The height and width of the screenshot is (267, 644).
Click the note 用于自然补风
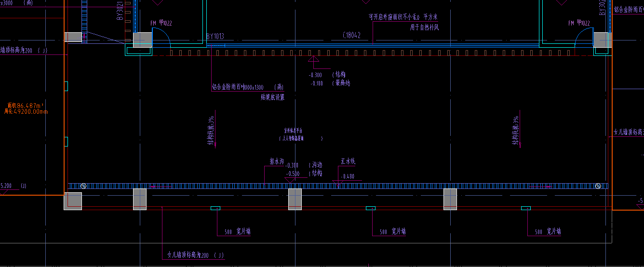tap(424, 27)
